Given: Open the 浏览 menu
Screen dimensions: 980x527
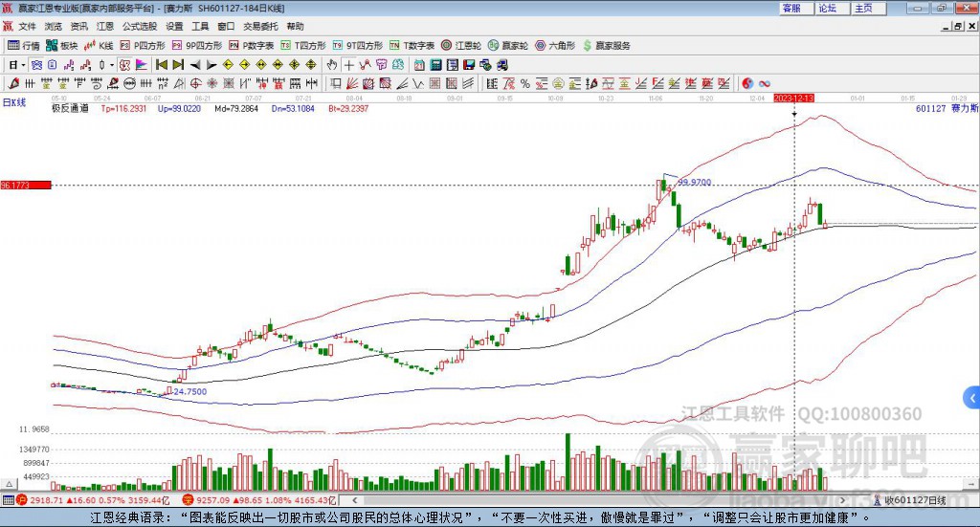Looking at the screenshot, I should point(54,26).
